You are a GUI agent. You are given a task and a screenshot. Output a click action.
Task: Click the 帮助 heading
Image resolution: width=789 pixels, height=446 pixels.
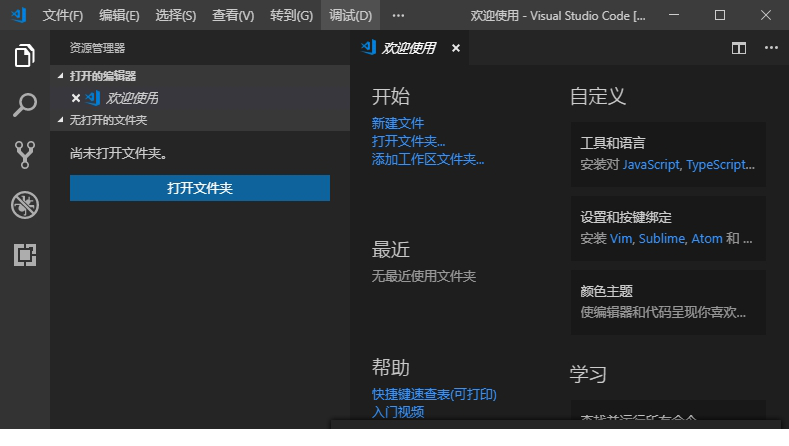coord(390,367)
